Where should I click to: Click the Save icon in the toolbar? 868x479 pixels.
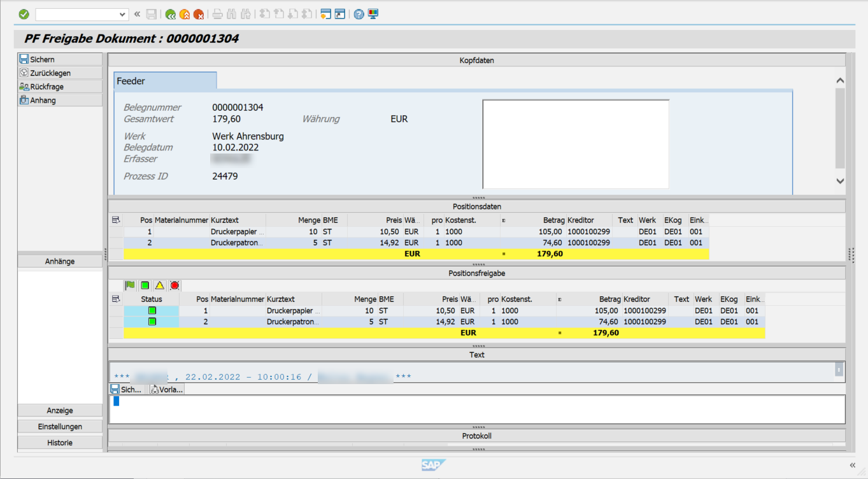pos(152,13)
